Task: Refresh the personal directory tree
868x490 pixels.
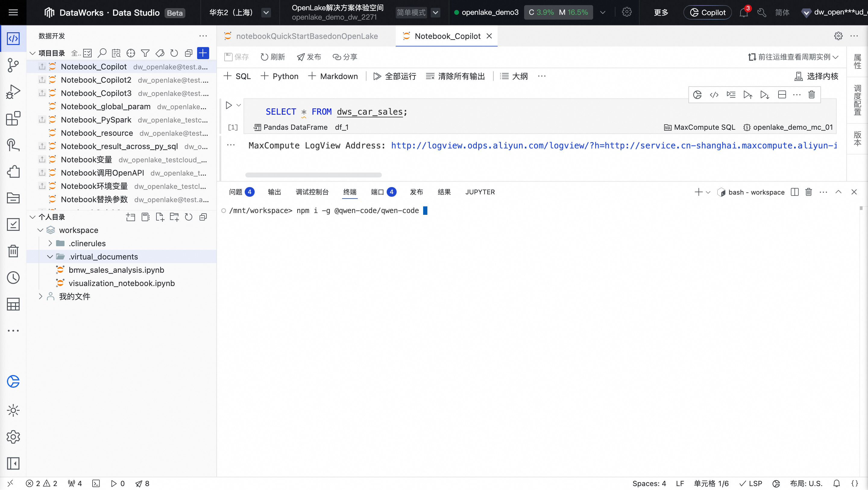Action: coord(189,217)
